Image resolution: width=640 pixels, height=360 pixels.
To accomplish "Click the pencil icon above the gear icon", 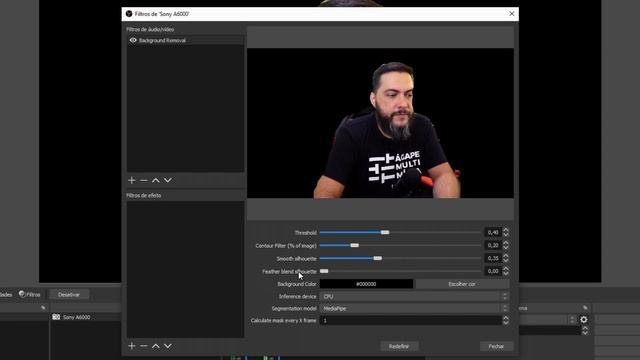I will pyautogui.click(x=585, y=308).
